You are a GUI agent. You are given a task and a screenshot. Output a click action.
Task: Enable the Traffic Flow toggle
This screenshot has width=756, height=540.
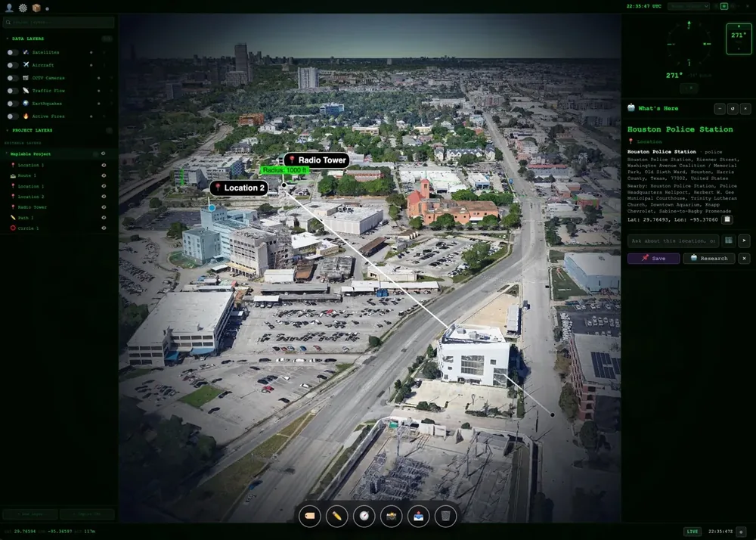13,91
